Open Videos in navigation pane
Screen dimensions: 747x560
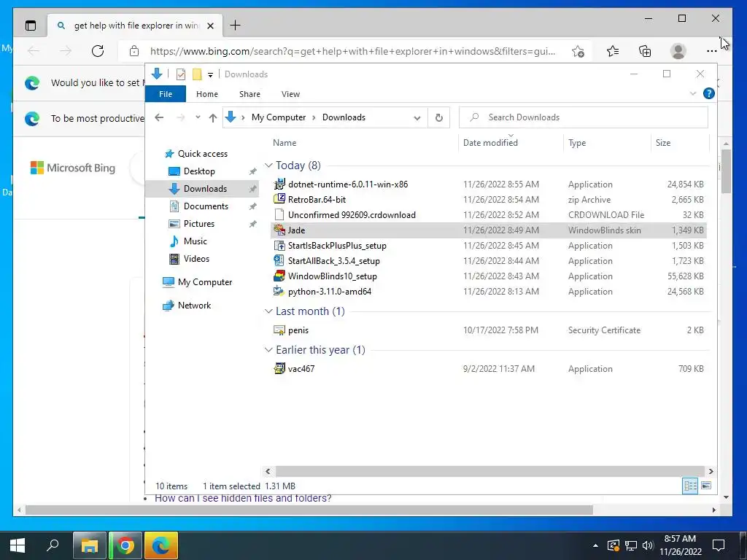(x=196, y=259)
